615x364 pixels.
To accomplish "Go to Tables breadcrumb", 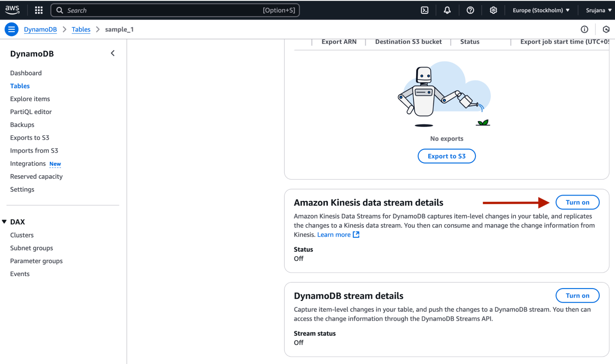I will pos(81,29).
